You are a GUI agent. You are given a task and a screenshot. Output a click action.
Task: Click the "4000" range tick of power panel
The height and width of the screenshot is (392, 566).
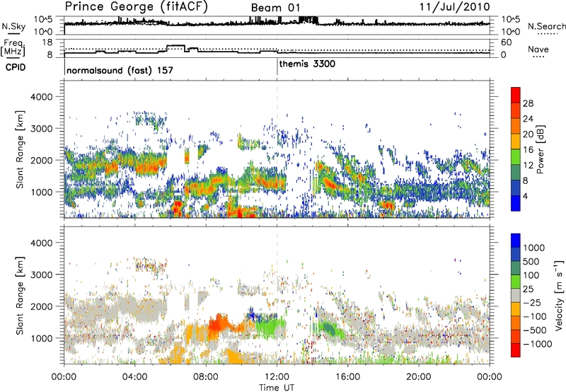pos(42,97)
